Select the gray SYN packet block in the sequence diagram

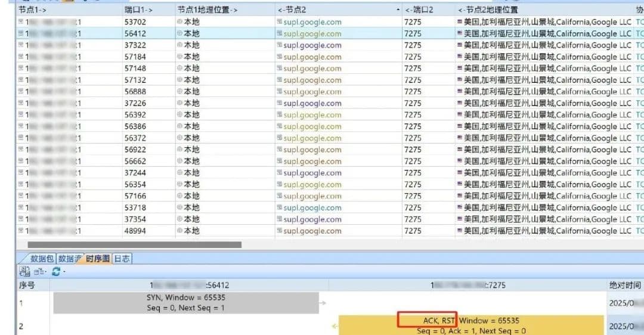point(186,303)
